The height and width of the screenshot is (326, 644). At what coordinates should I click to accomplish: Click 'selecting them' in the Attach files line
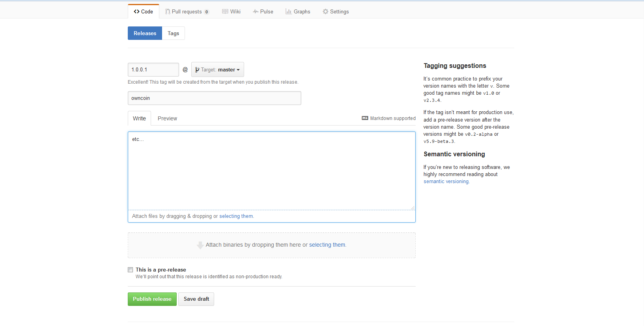click(x=236, y=216)
